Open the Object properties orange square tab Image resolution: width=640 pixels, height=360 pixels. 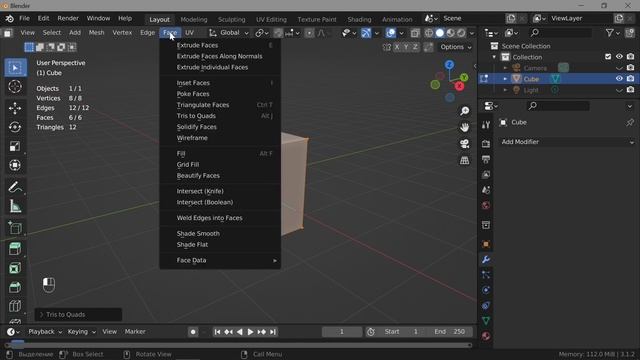[486, 244]
